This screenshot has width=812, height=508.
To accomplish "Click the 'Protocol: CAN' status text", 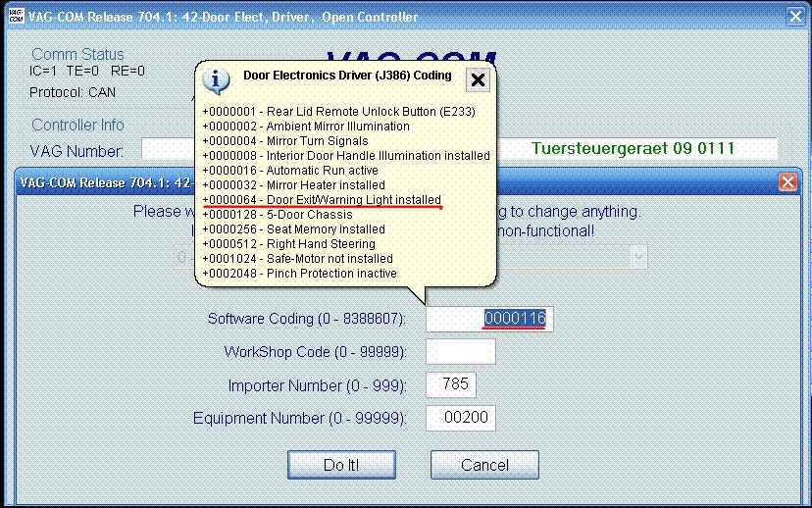I will click(73, 93).
